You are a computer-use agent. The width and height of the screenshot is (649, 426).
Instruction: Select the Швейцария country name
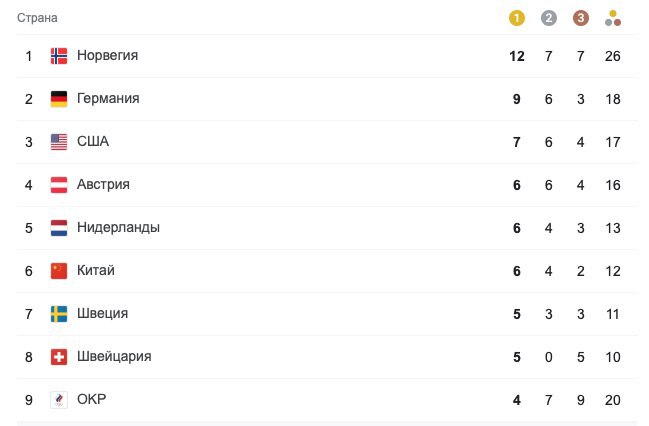tap(114, 357)
